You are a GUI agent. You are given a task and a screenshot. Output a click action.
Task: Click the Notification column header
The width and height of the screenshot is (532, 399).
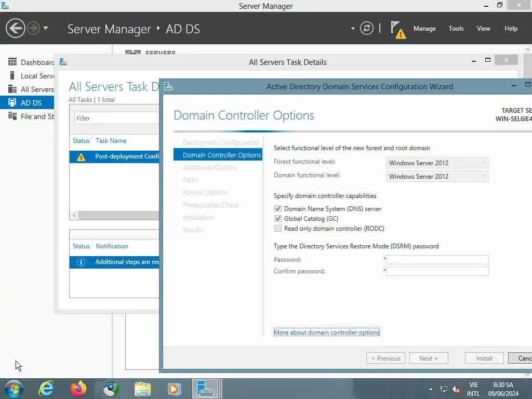112,246
